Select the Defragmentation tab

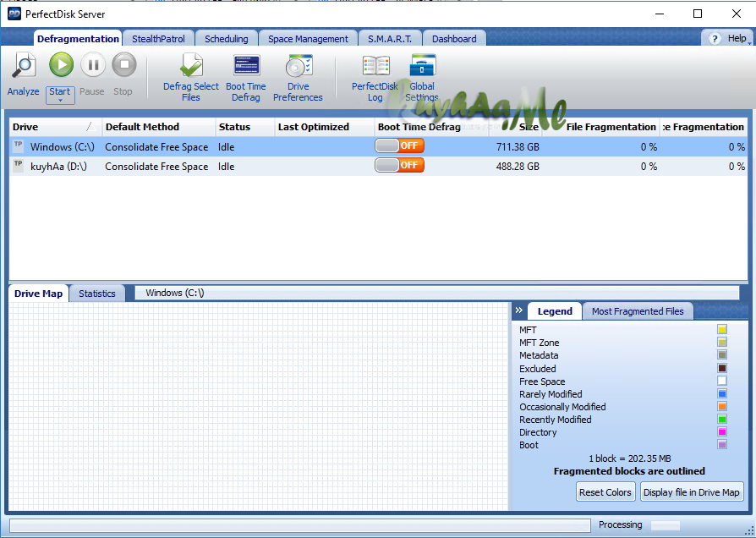[x=78, y=39]
